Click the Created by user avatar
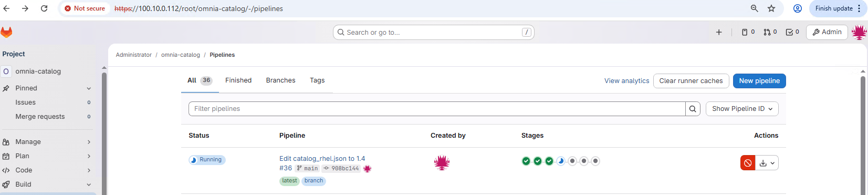The image size is (868, 195). (x=442, y=162)
